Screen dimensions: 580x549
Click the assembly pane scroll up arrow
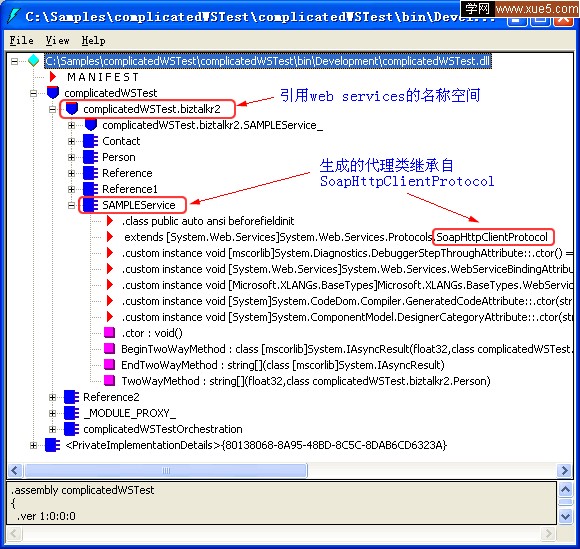click(x=566, y=490)
